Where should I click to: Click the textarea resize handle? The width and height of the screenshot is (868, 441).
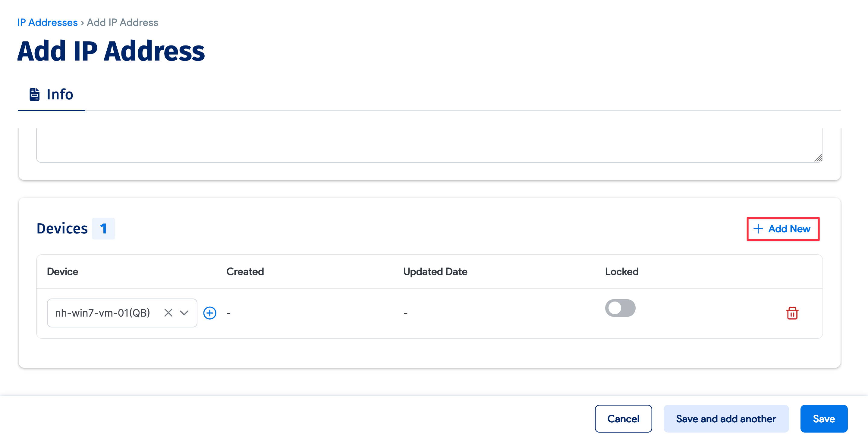point(818,158)
